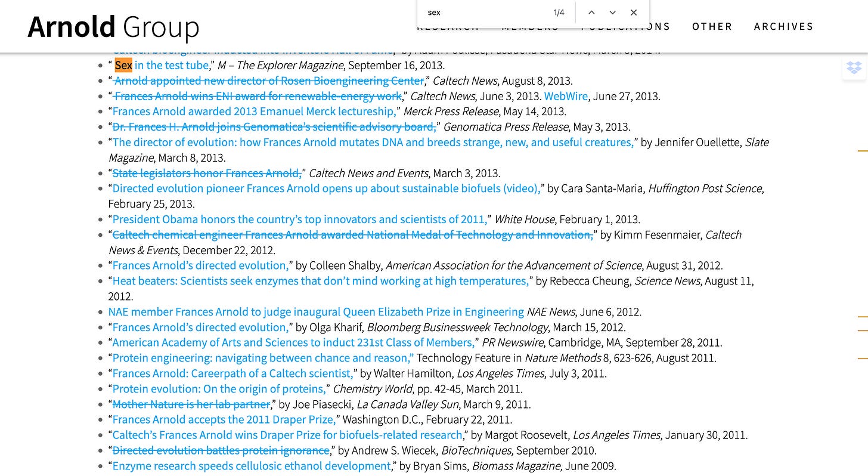The image size is (868, 476).
Task: Open 2011 Draper Prize acceptance link
Action: 225,420
